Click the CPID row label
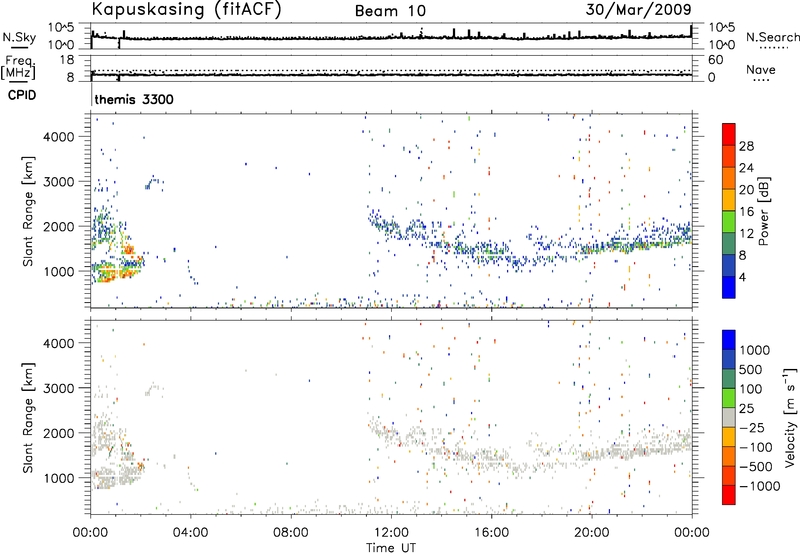 pos(21,95)
